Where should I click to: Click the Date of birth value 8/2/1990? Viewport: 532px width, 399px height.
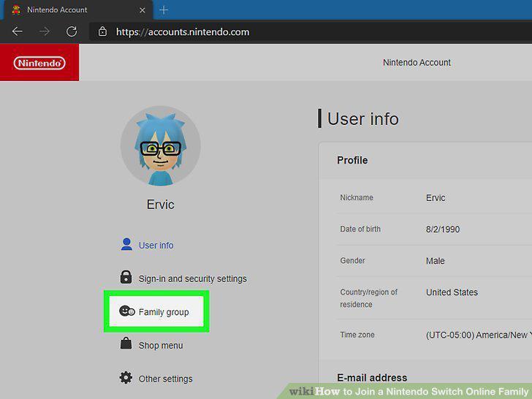coord(443,229)
